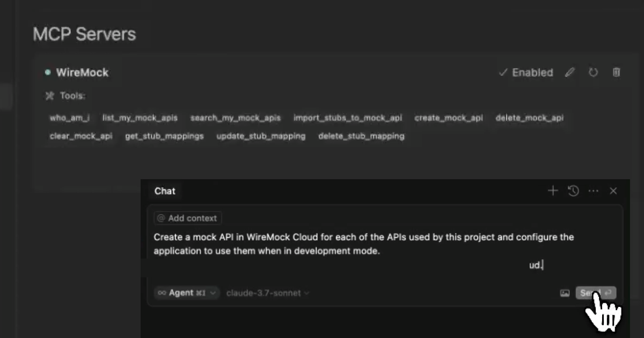Select the import_stubs_to_mock_api tool
Screen dimensions: 644x338
[x=347, y=118]
